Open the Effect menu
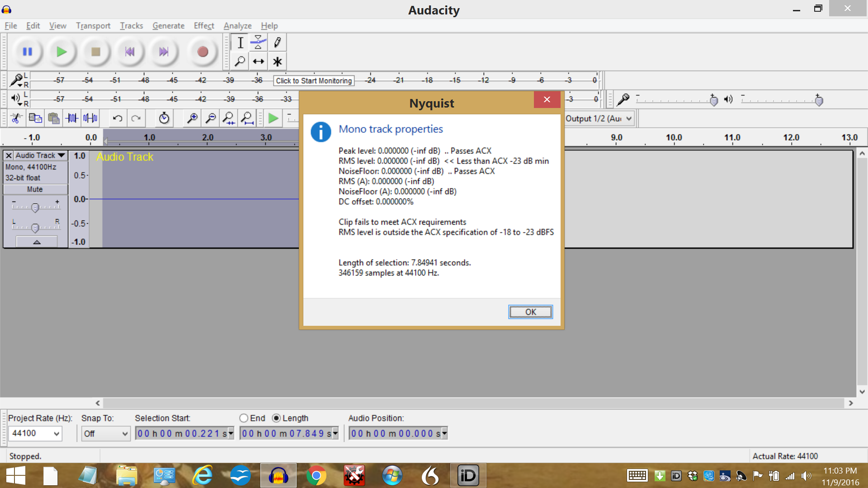Image resolution: width=868 pixels, height=488 pixels. point(203,26)
